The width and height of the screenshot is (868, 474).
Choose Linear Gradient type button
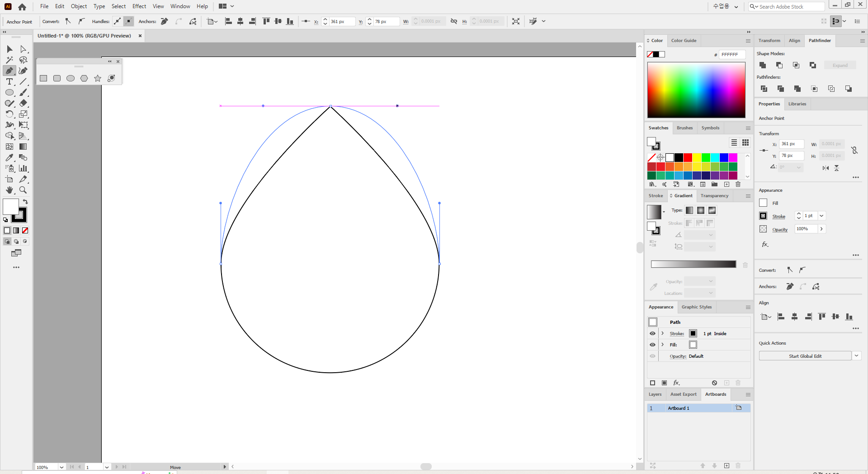pos(689,210)
